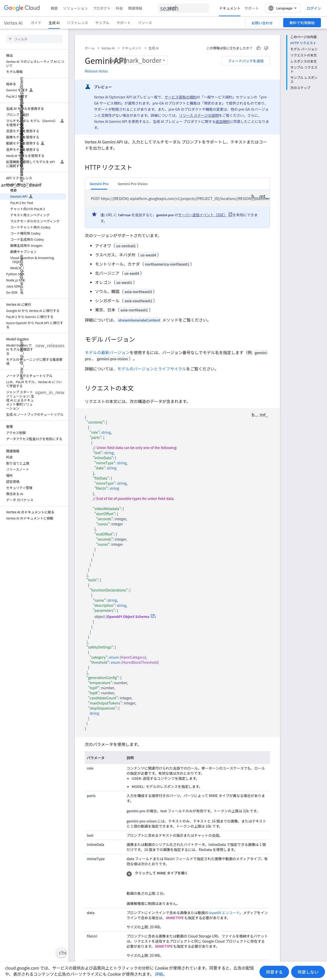Jump to リクエストの本文 in page contents

(303, 55)
